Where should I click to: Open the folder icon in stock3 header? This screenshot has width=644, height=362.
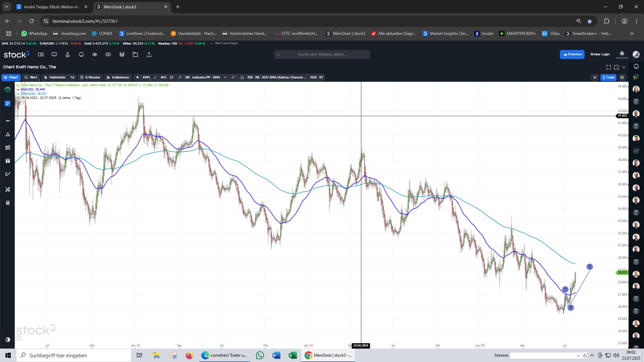[135, 55]
